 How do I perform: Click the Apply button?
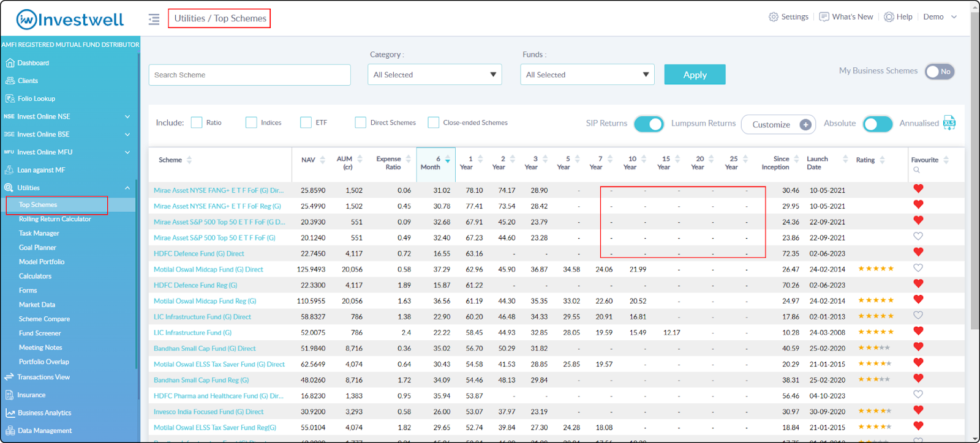[x=695, y=75]
